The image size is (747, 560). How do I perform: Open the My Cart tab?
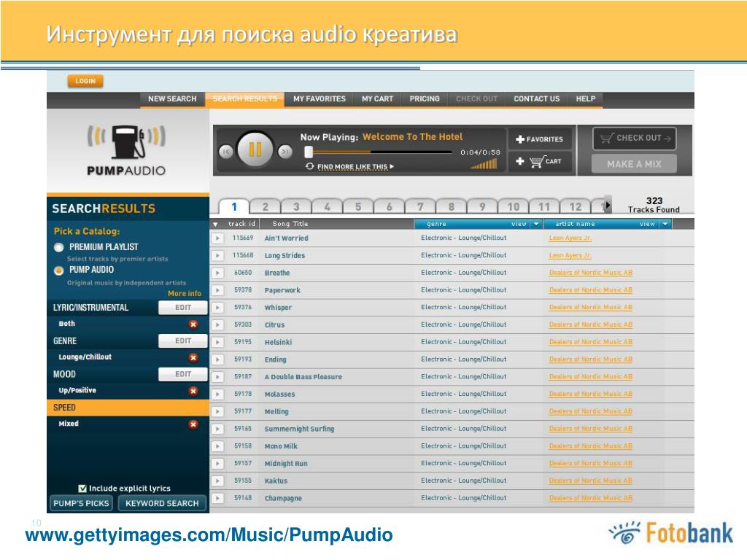pyautogui.click(x=377, y=99)
